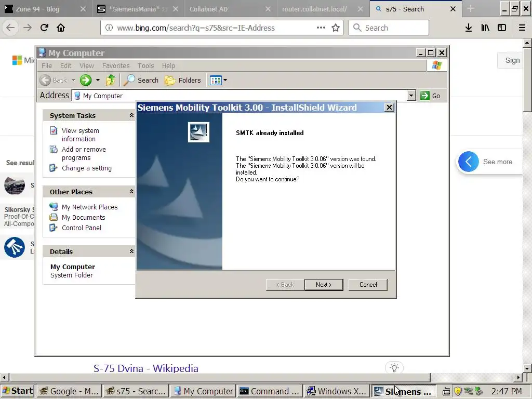This screenshot has width=532, height=399.
Task: Open the Forward history dropdown arrow
Action: (x=98, y=81)
